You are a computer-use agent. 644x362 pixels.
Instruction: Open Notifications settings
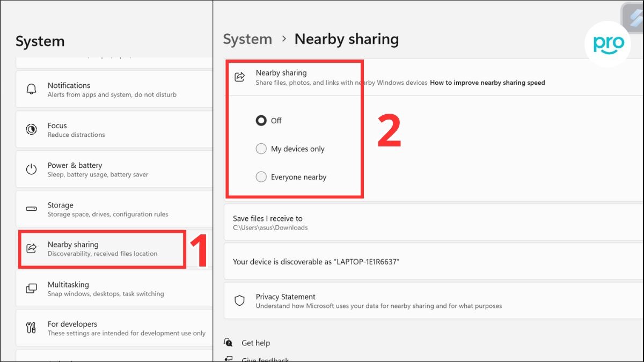click(114, 90)
